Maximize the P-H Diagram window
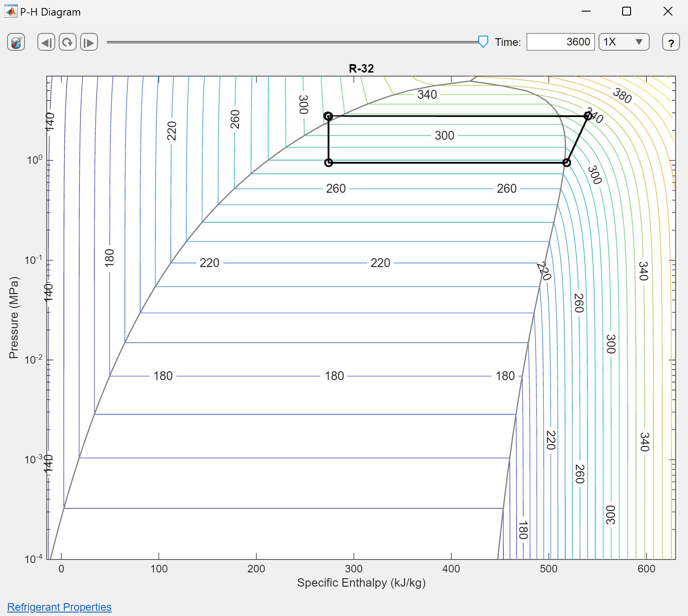The image size is (688, 616). (626, 12)
